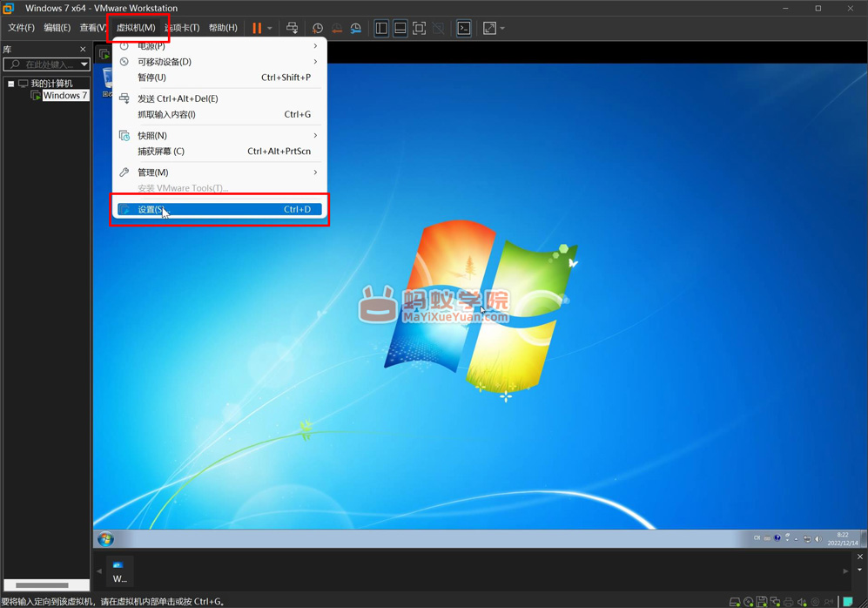The width and height of the screenshot is (868, 608).
Task: Open the snapshot manager with the wrench clock icon
Action: (356, 28)
